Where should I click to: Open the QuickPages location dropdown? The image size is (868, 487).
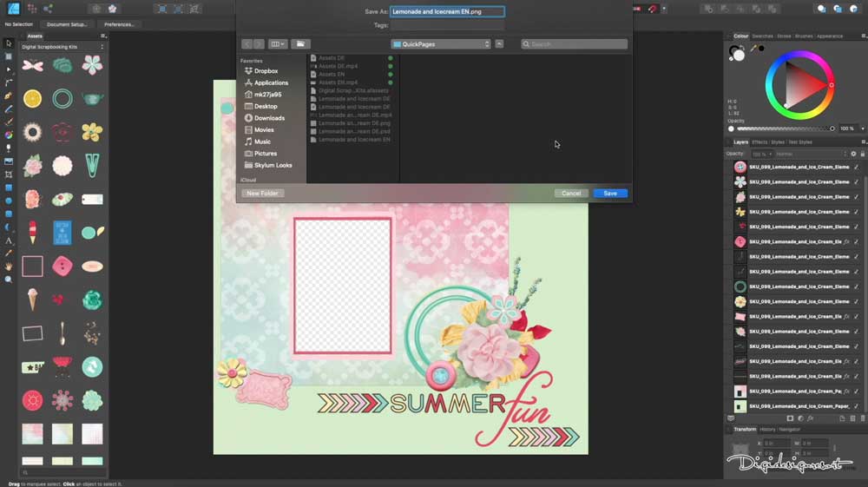[441, 43]
